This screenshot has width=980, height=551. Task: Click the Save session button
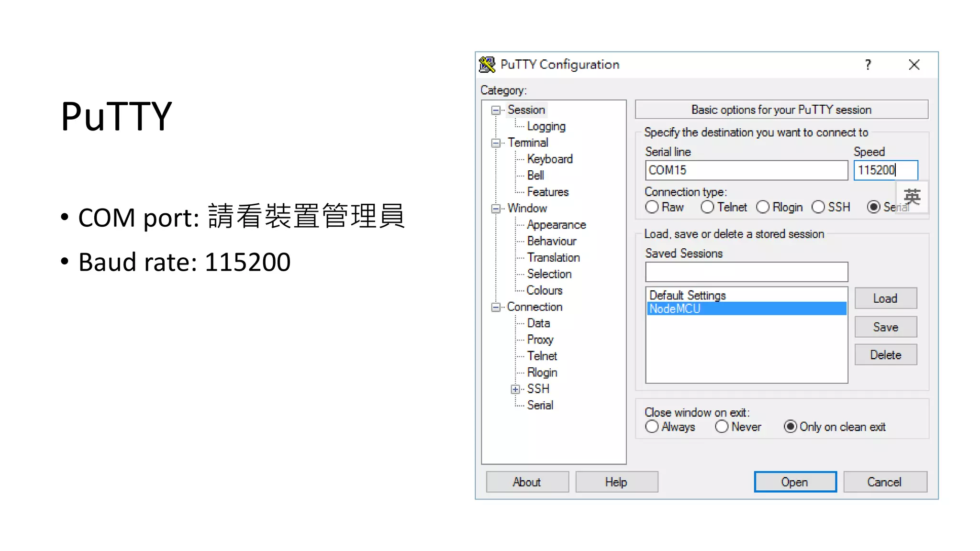pyautogui.click(x=886, y=327)
